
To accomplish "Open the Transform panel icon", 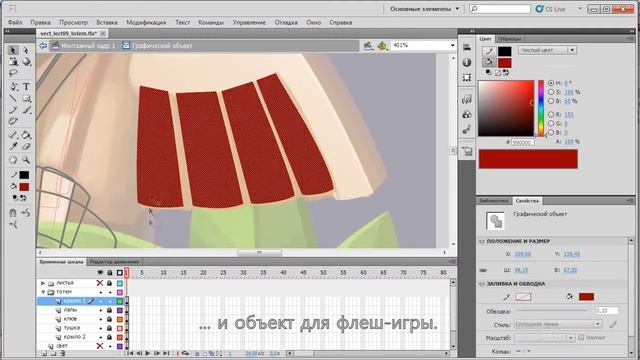I will coord(467,78).
